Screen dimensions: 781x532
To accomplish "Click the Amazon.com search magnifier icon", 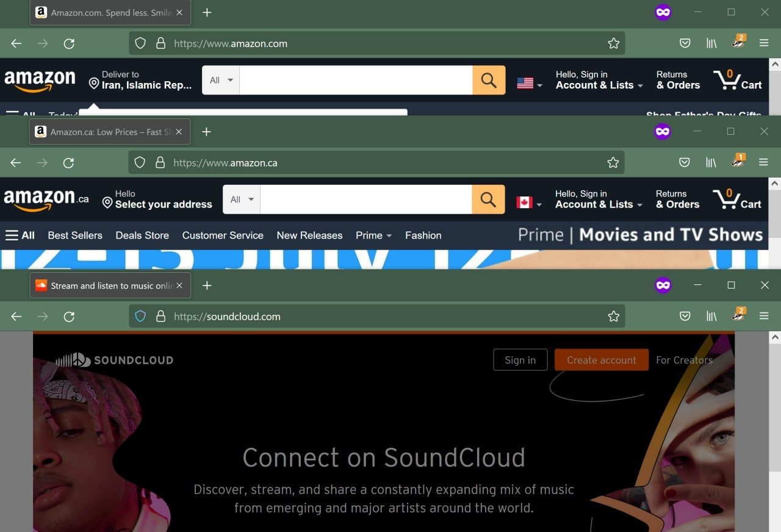I will (x=488, y=80).
